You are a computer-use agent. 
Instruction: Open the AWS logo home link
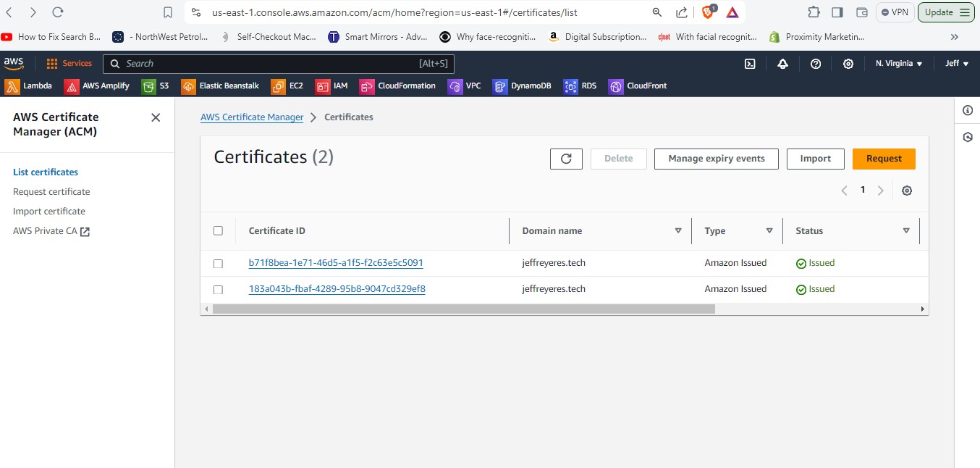click(x=14, y=63)
